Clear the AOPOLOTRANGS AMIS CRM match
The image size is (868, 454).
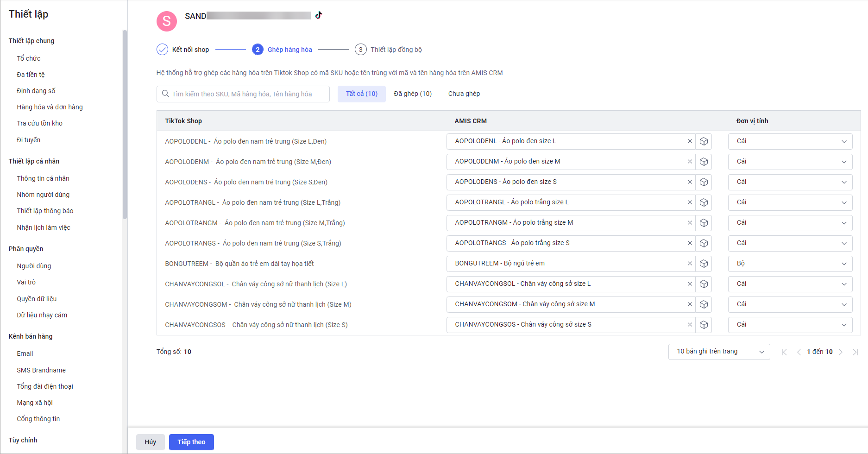690,243
